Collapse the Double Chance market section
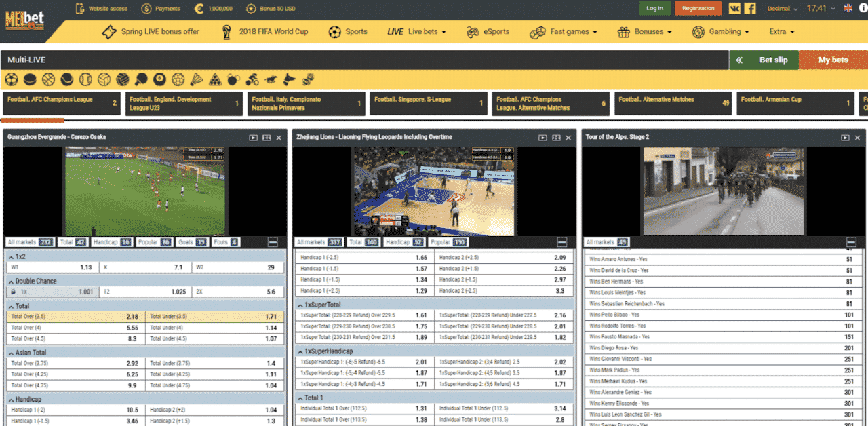Screen dimensions: 868x426 [11, 281]
